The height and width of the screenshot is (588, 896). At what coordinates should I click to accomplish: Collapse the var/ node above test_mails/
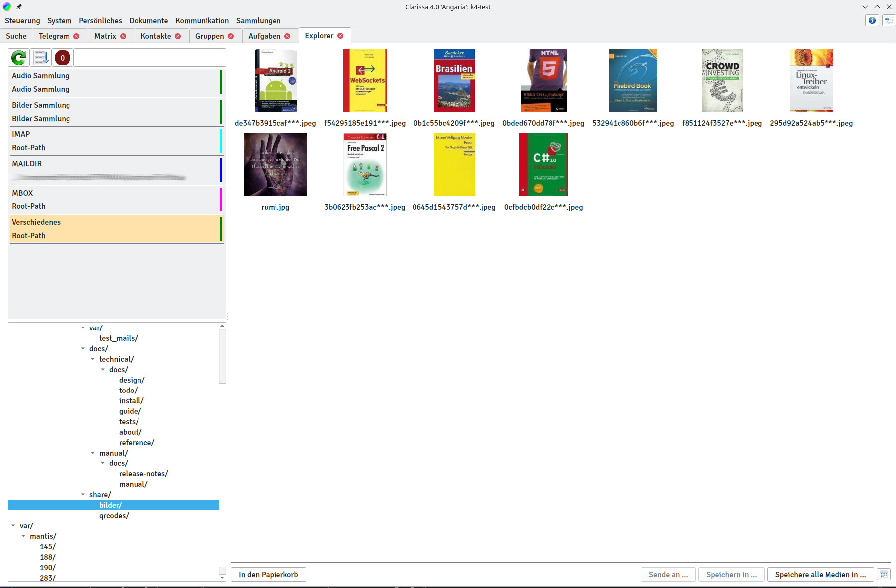tap(83, 327)
